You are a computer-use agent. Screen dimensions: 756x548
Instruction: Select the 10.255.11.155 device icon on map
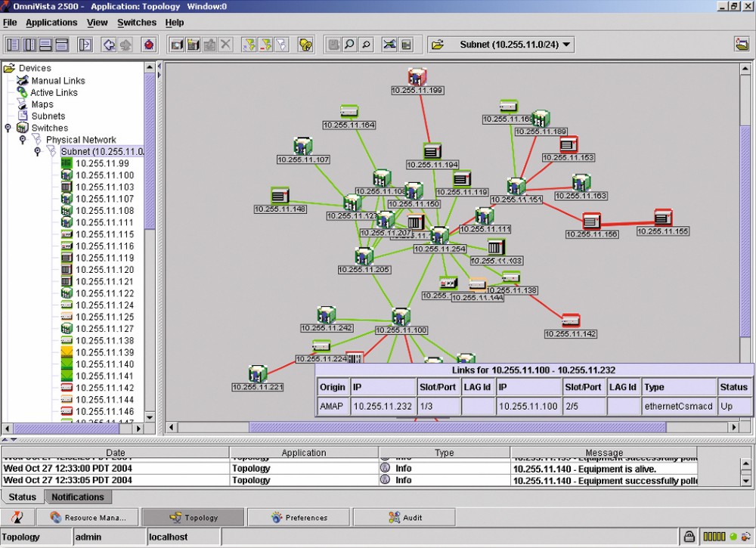[664, 218]
